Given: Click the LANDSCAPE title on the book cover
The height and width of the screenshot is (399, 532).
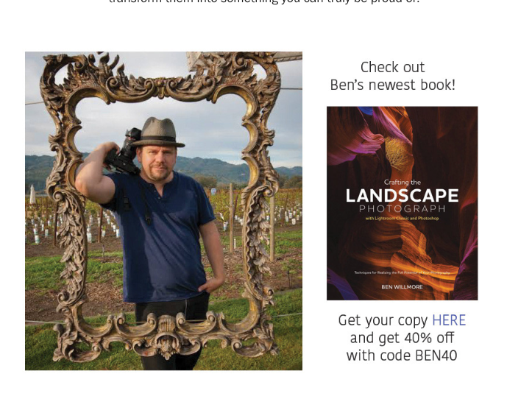Looking at the screenshot, I should [402, 196].
